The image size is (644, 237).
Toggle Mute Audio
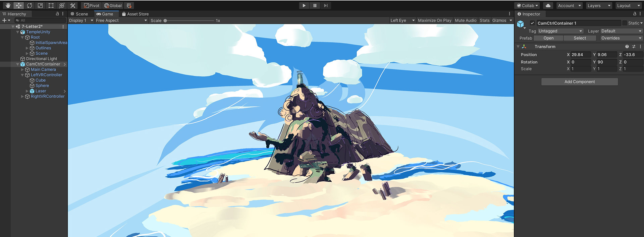466,20
